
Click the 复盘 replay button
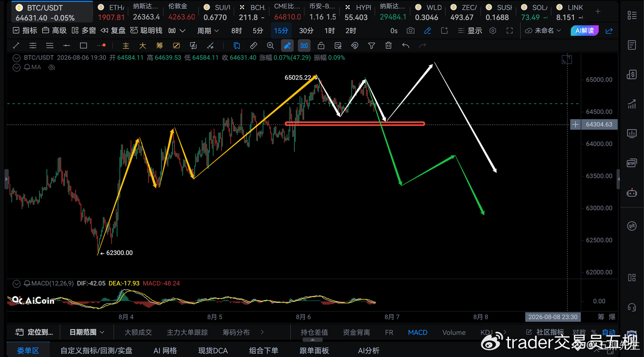[x=113, y=30]
